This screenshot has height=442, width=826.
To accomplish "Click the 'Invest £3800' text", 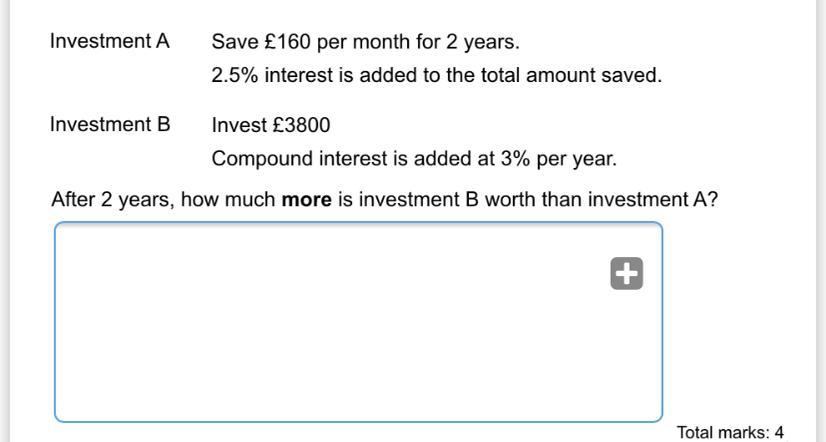I will [271, 125].
